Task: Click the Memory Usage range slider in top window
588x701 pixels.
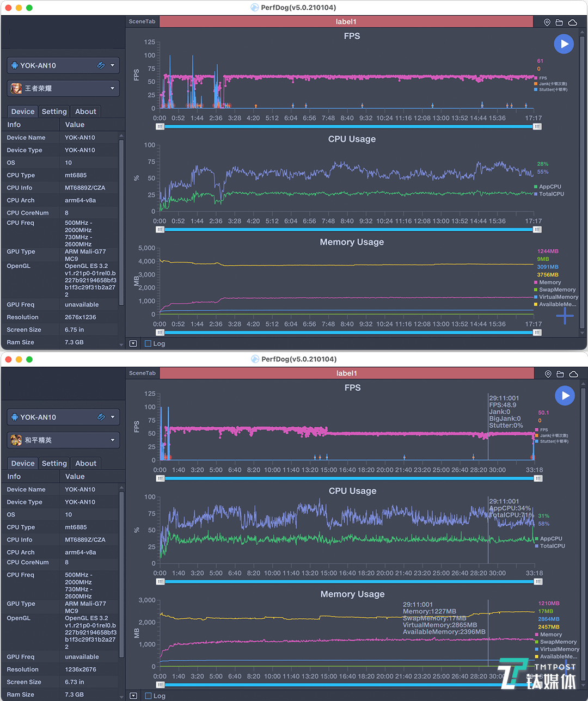Action: [348, 333]
